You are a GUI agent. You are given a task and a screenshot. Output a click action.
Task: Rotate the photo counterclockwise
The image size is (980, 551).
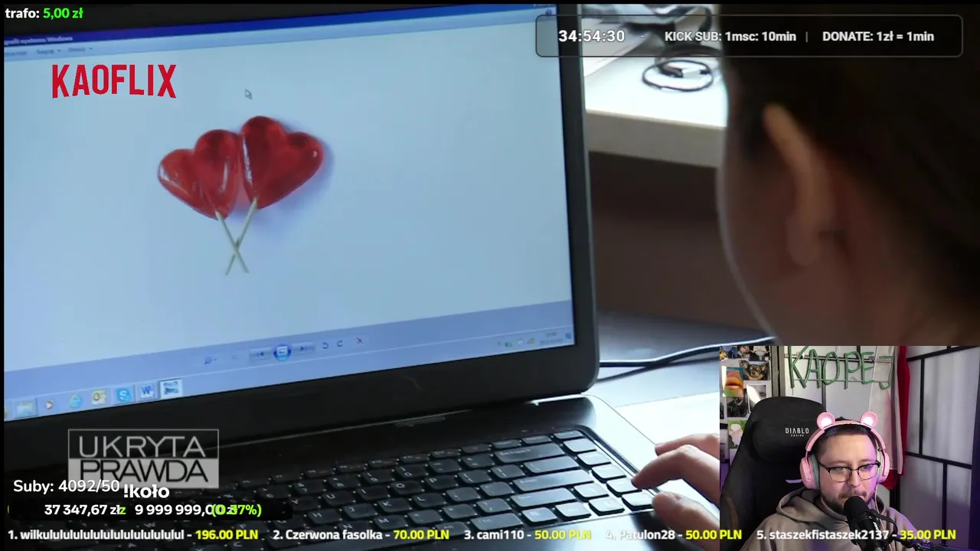click(325, 346)
